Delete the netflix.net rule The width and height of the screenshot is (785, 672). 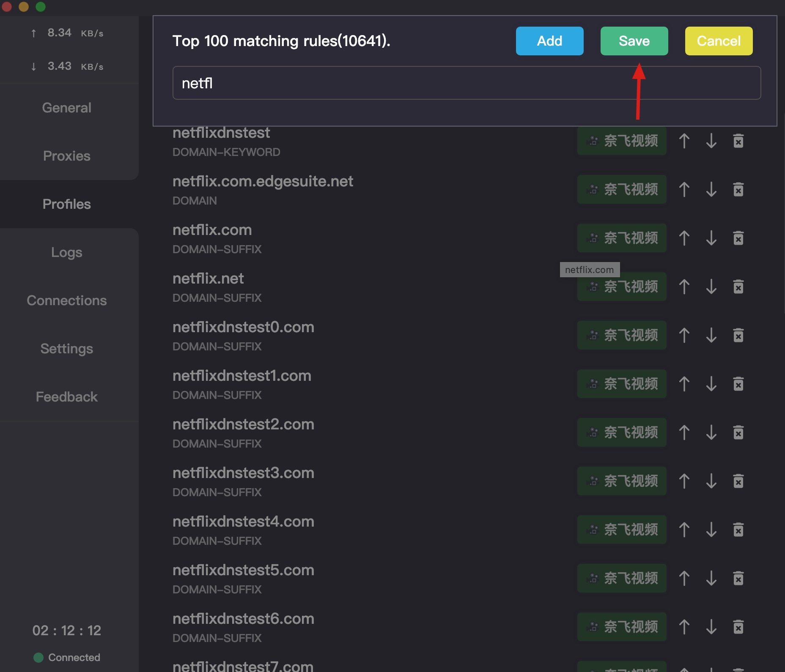738,287
